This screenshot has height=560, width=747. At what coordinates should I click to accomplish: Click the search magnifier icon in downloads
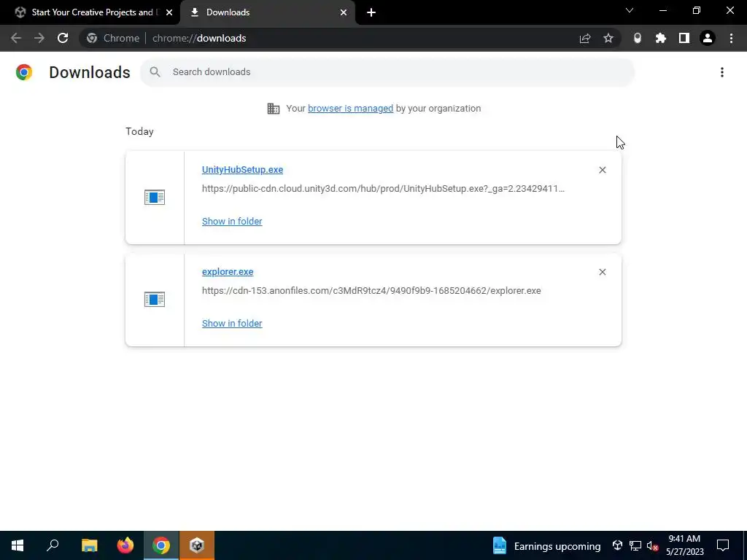pos(155,72)
